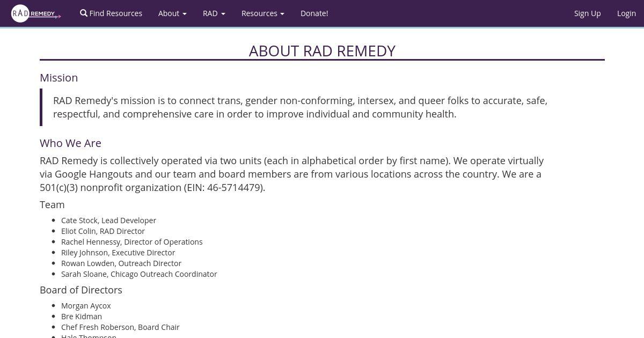This screenshot has height=338, width=644.
Task: Go to Sign Up
Action: click(x=587, y=13)
